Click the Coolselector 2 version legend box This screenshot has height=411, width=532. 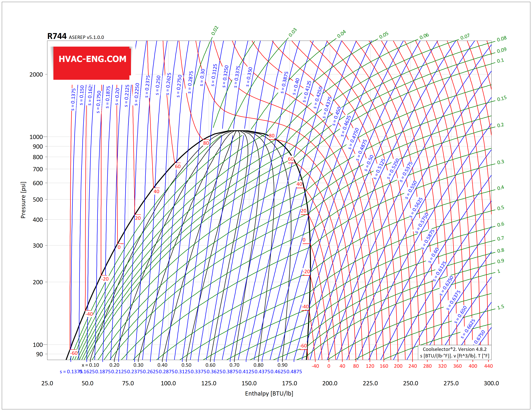pyautogui.click(x=455, y=352)
